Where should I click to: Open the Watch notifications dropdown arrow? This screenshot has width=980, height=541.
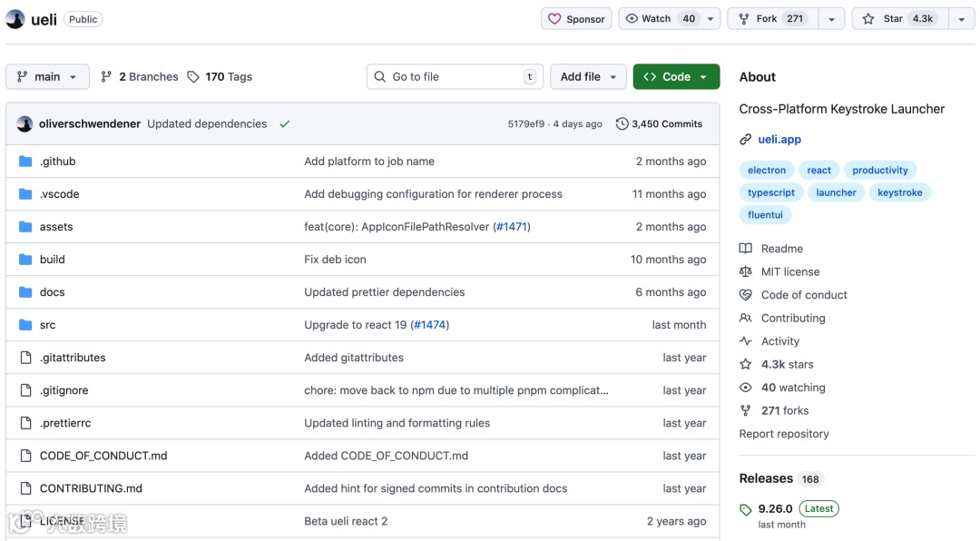(711, 19)
